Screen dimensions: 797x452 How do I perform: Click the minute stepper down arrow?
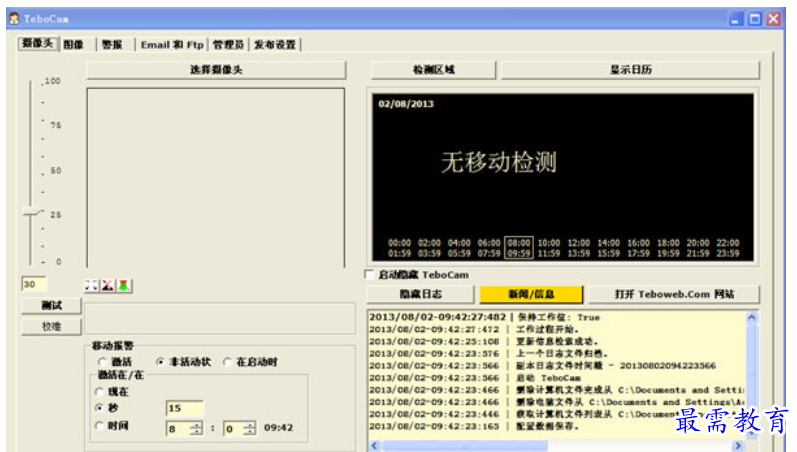point(249,432)
